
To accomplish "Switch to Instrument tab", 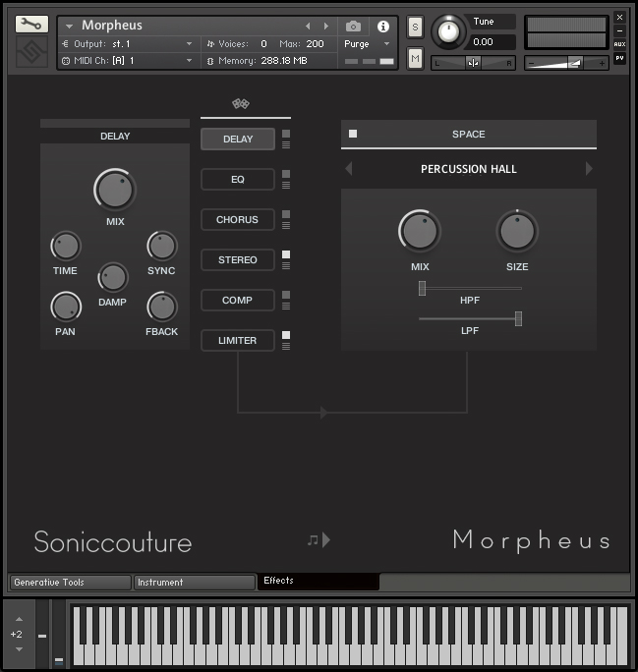I will pyautogui.click(x=195, y=583).
